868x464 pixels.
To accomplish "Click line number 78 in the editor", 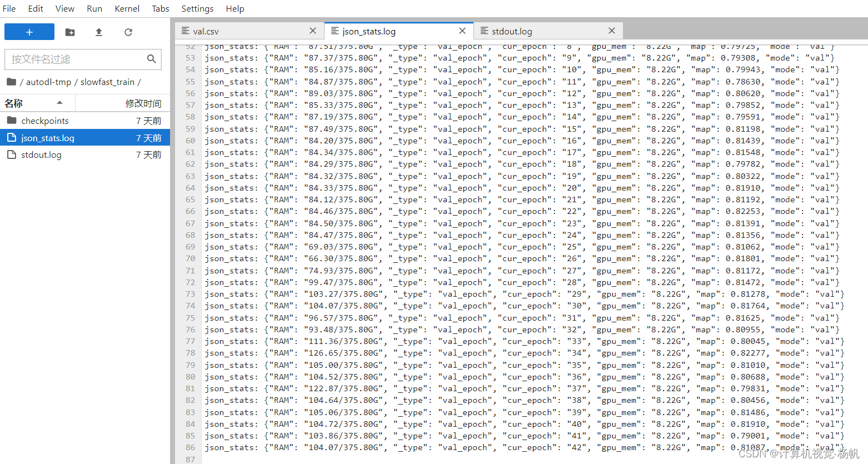I will pyautogui.click(x=191, y=353).
